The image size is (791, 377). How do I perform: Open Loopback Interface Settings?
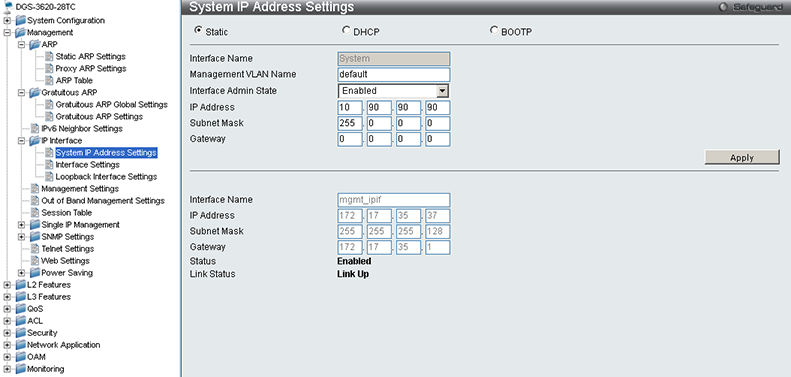coord(106,177)
